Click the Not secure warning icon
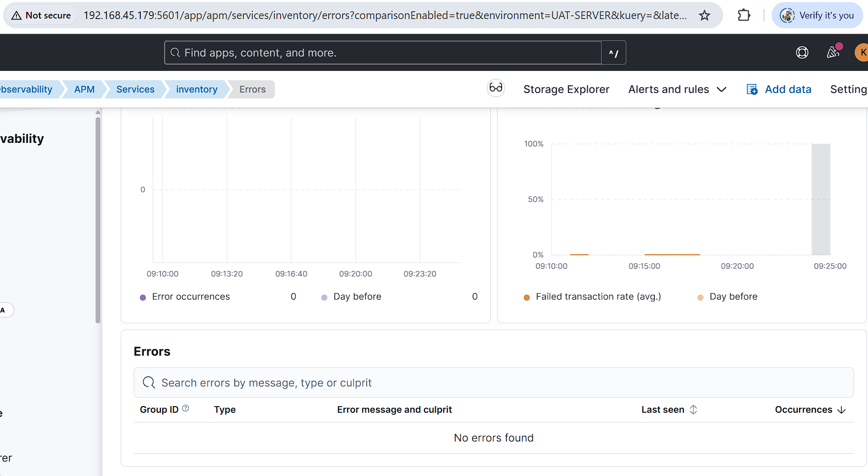868x476 pixels. pos(16,15)
